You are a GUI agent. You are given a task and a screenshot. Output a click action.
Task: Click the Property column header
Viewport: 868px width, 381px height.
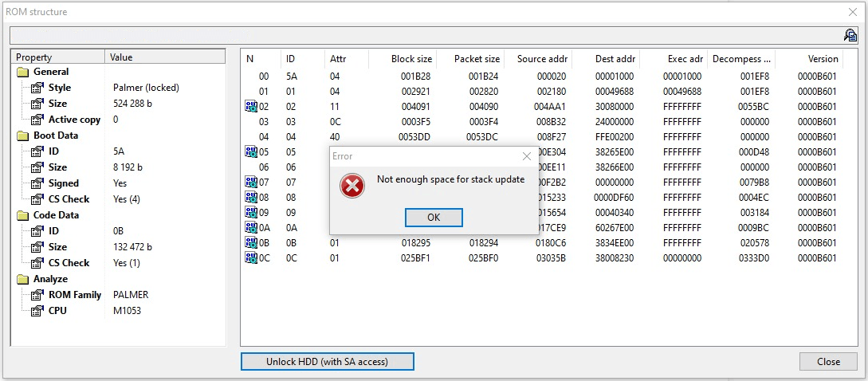[57, 57]
